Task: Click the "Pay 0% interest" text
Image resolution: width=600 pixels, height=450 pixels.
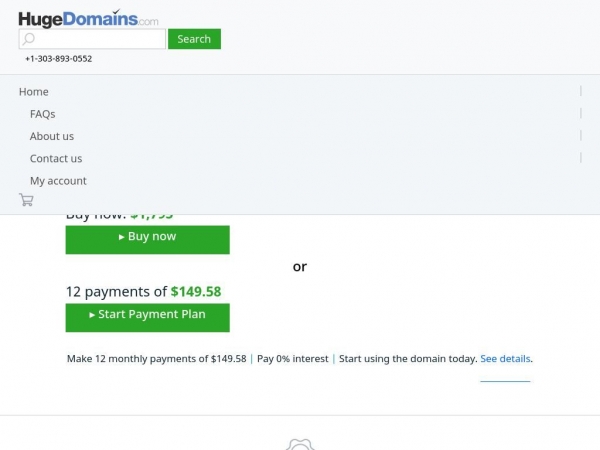Action: coord(293,359)
